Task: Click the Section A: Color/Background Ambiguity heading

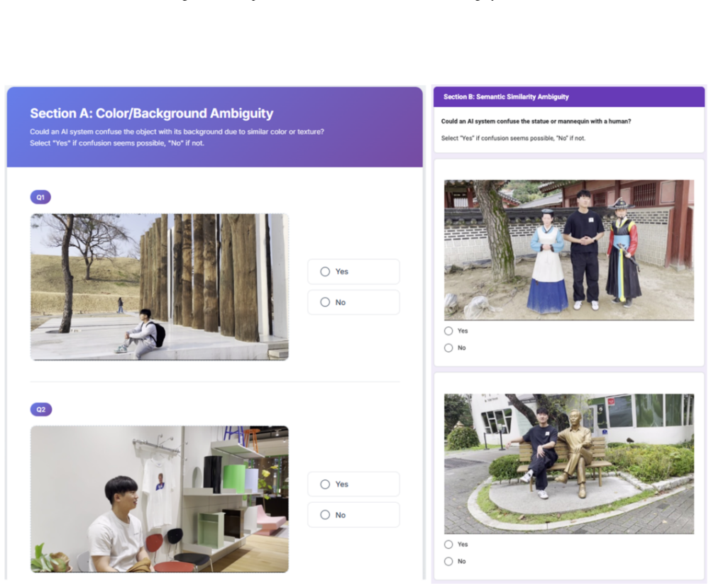Action: click(x=151, y=113)
